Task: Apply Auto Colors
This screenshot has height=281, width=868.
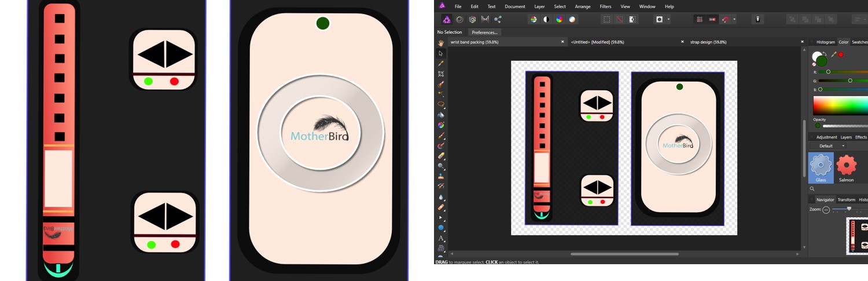Action: click(x=559, y=19)
